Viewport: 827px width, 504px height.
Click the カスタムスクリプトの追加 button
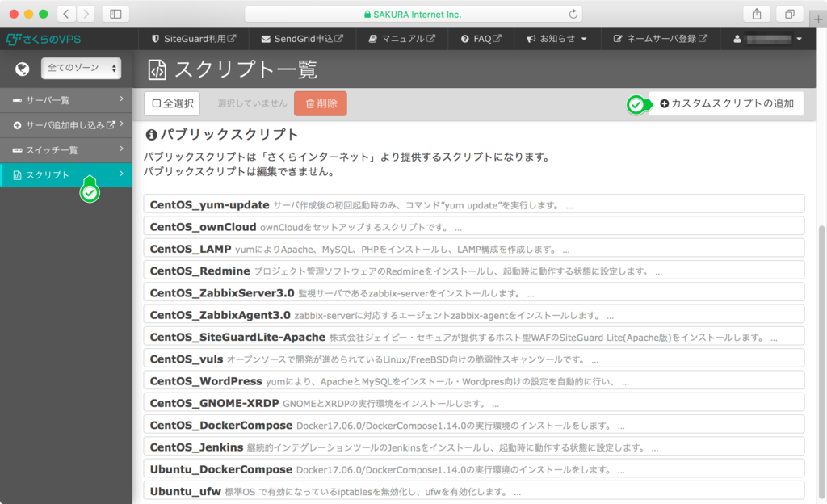click(724, 103)
